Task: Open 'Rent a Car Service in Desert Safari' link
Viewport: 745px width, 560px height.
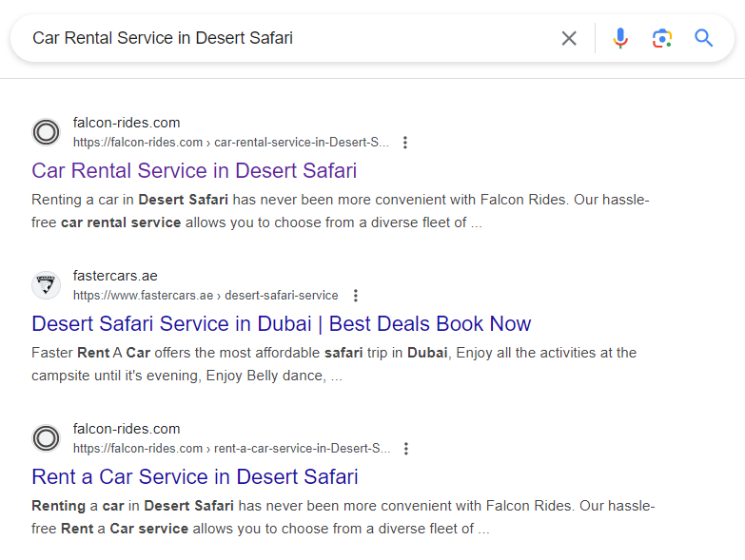Action: pos(194,477)
